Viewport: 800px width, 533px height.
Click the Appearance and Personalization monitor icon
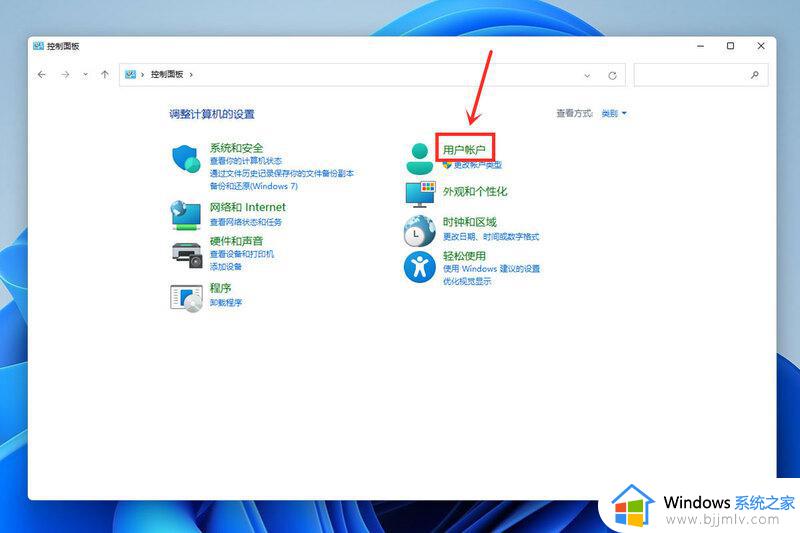click(x=420, y=194)
